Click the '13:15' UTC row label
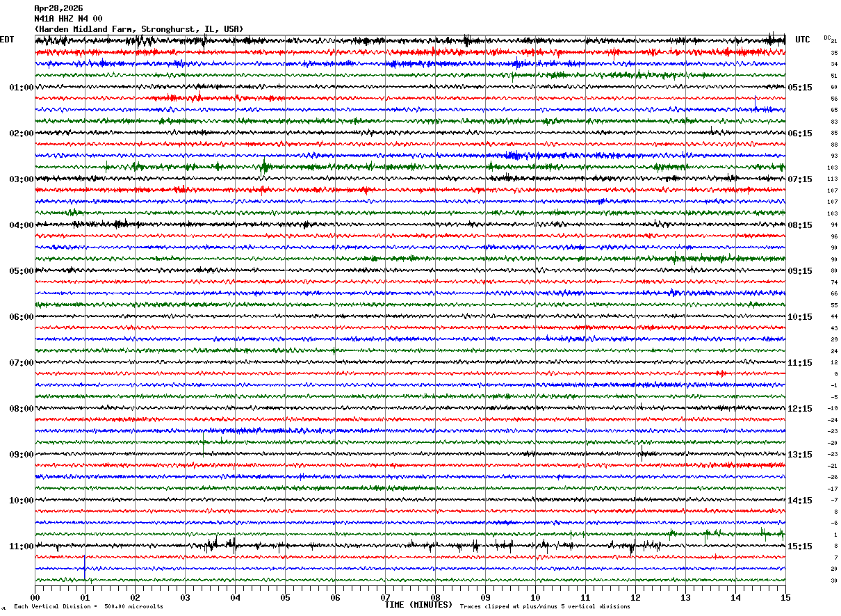Viewport: 841px width, 616px height. click(800, 455)
